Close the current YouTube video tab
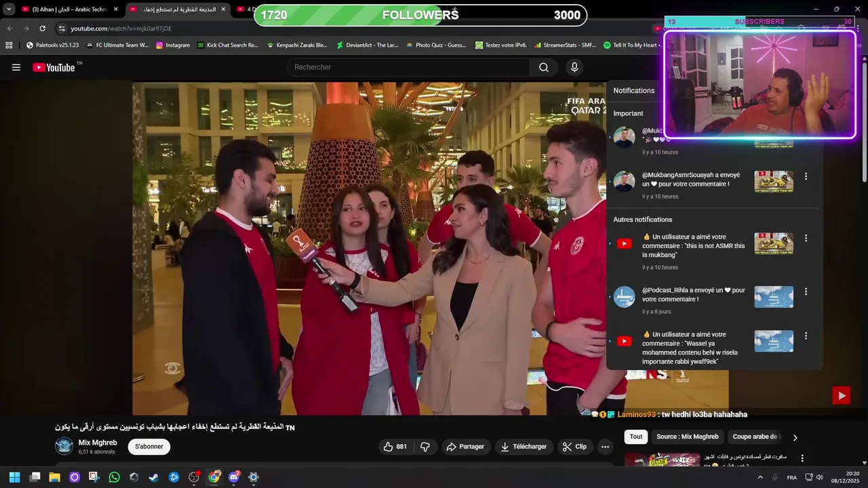This screenshot has width=868, height=488. click(223, 9)
